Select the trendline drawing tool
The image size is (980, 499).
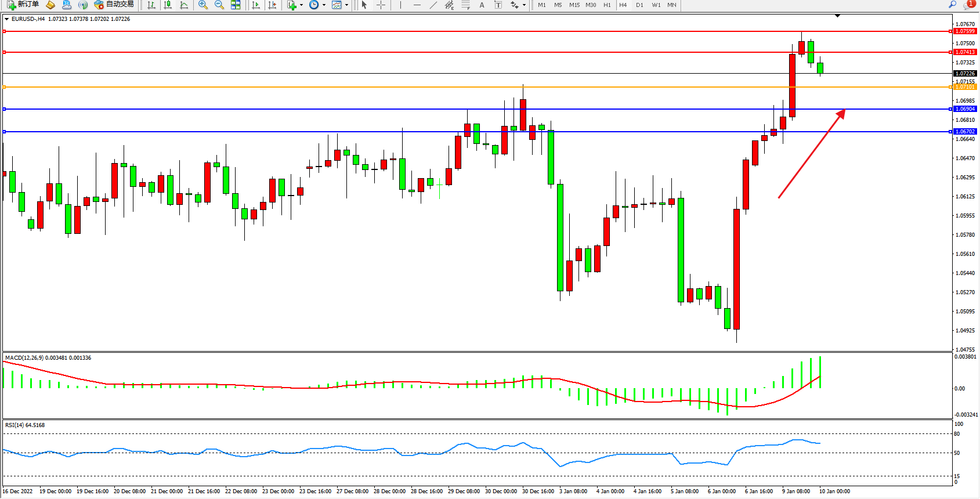(433, 5)
